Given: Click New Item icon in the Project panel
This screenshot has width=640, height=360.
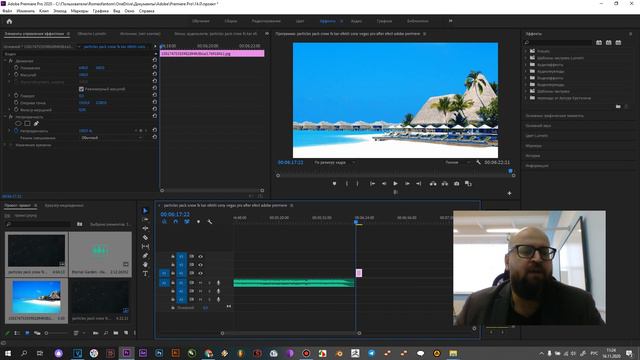Looking at the screenshot, I should coord(126,333).
